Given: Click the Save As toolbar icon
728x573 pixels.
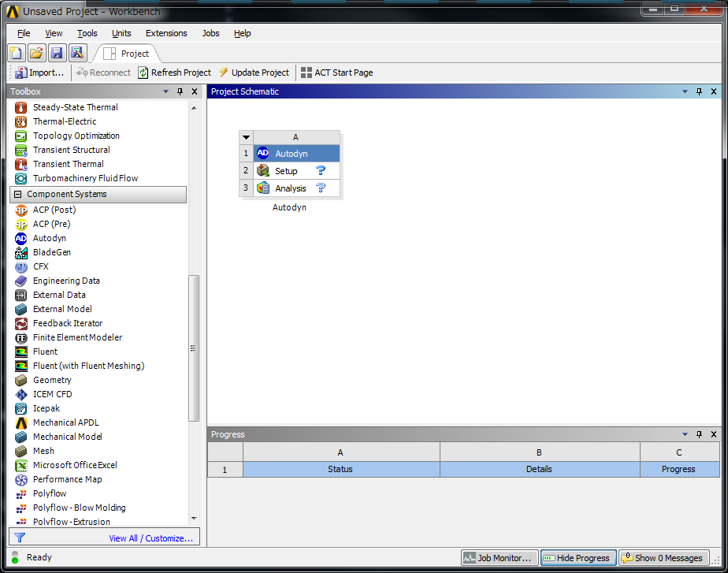Looking at the screenshot, I should click(76, 53).
